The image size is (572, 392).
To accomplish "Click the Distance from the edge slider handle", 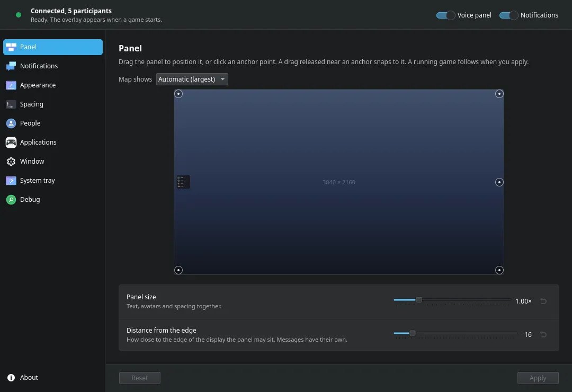I will click(x=413, y=333).
